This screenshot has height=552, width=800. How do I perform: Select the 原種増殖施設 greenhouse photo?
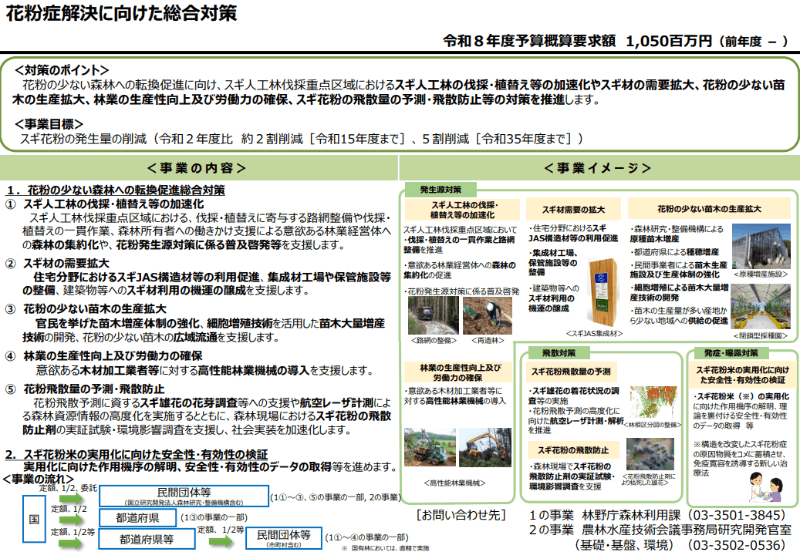(762, 244)
